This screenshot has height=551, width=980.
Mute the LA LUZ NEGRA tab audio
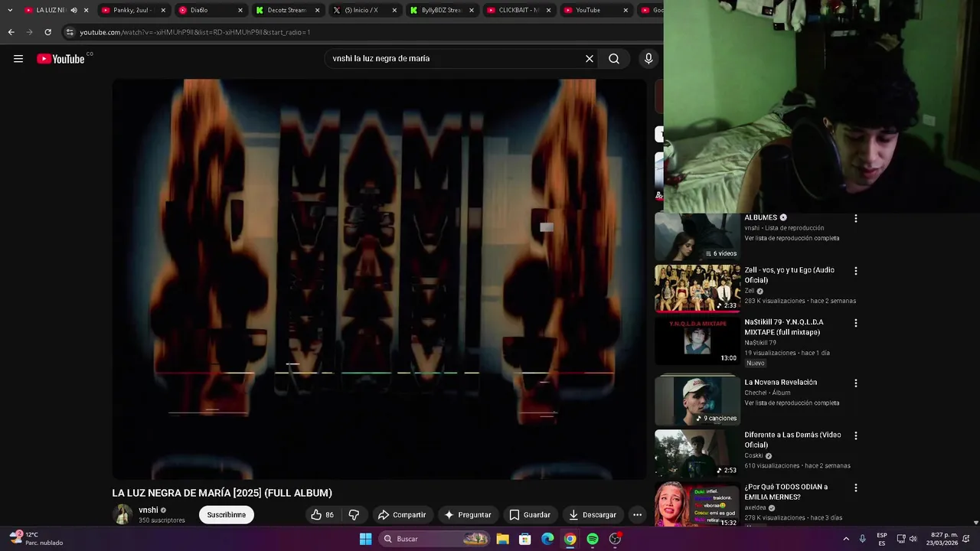73,10
